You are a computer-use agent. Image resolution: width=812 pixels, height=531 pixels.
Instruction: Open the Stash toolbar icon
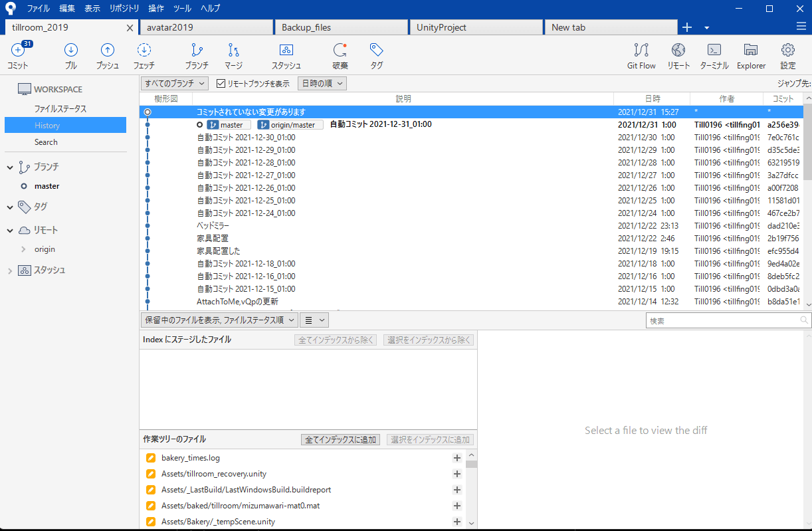click(x=286, y=51)
